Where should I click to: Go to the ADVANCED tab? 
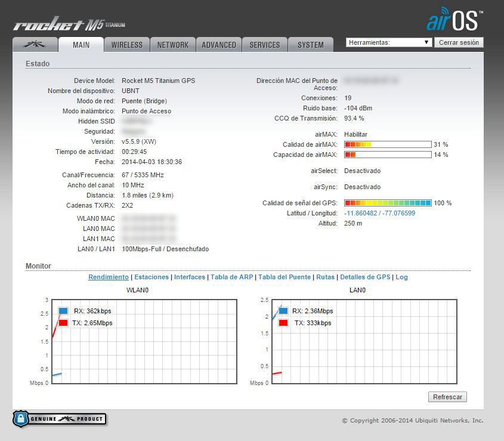tap(219, 45)
